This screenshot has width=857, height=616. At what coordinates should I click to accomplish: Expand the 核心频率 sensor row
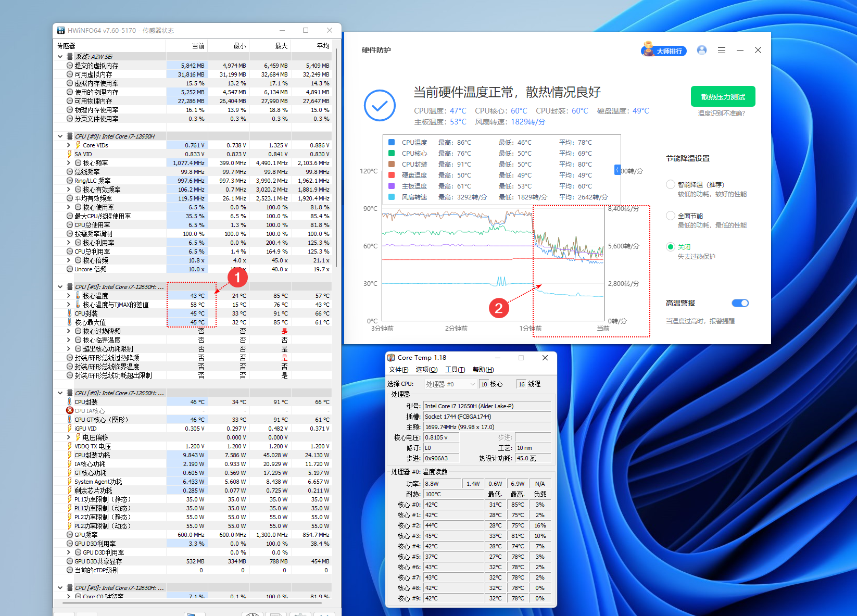pyautogui.click(x=68, y=163)
